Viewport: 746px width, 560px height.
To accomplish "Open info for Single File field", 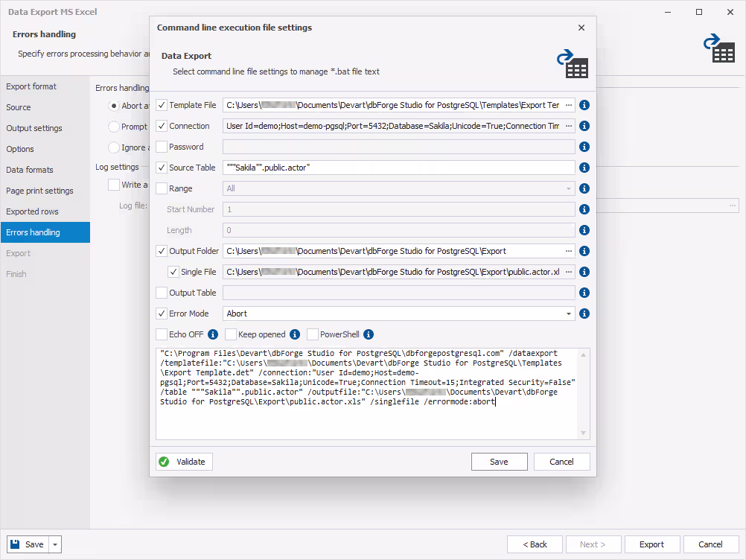I will pos(584,272).
